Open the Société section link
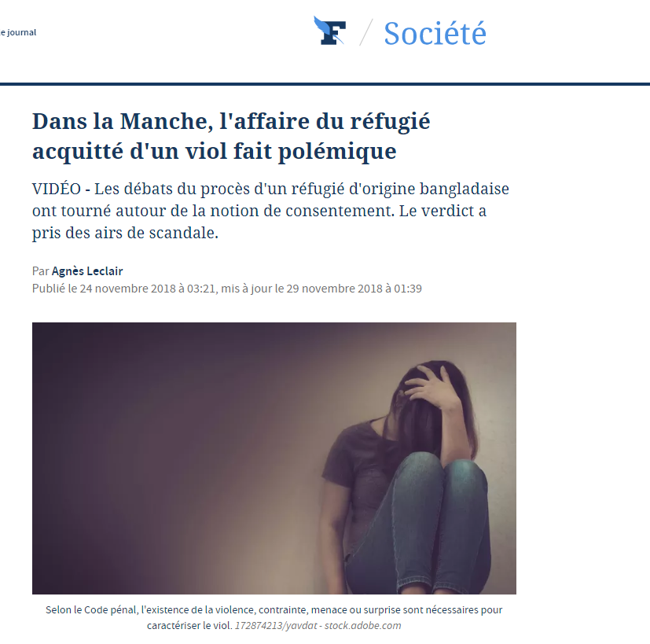This screenshot has height=644, width=650. 435,33
